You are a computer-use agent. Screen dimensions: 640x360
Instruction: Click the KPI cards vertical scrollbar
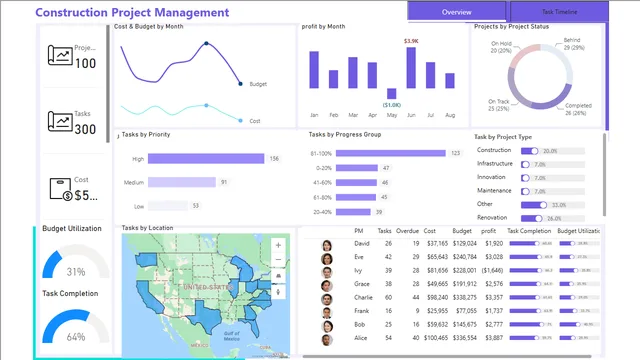pos(108,84)
